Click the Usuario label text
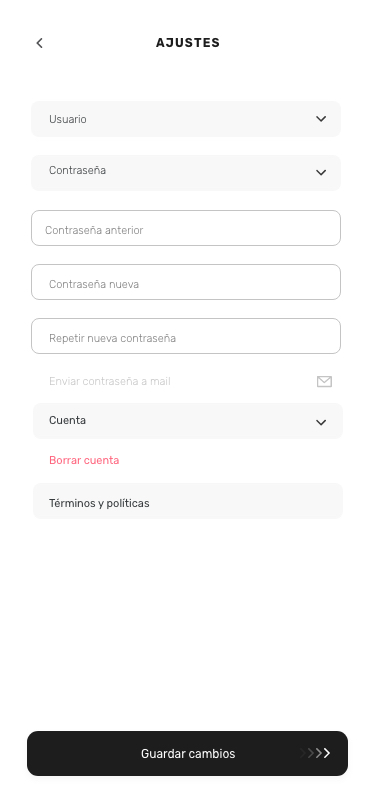Viewport: 375px width, 812px height. pyautogui.click(x=68, y=119)
